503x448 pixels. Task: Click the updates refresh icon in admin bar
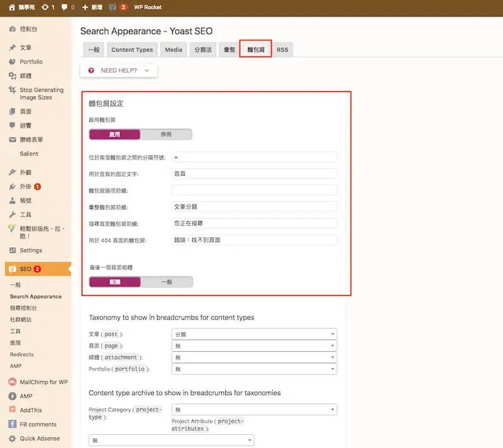(x=45, y=7)
